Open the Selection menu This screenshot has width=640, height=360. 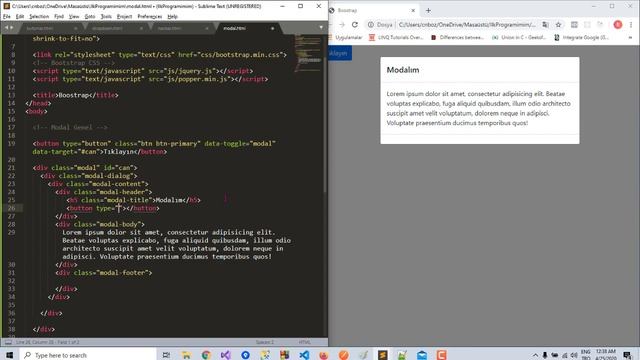(39, 16)
